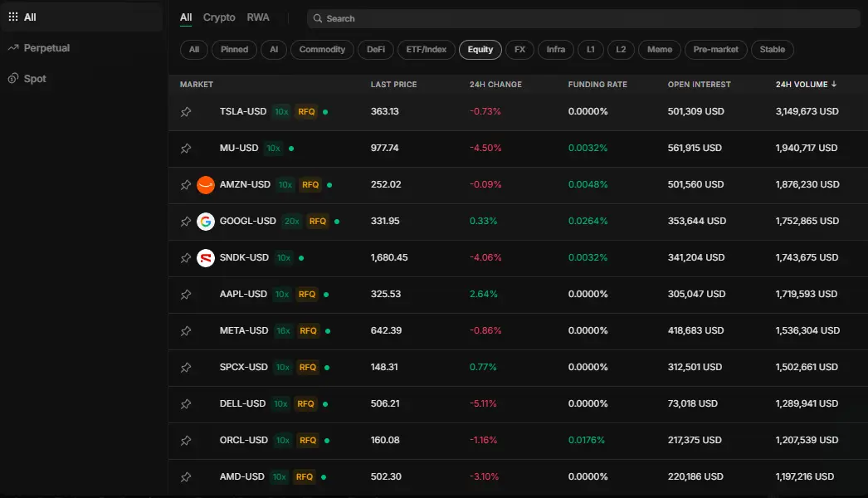This screenshot has width=868, height=498.
Task: Sort by Last Price column header
Action: (x=393, y=84)
